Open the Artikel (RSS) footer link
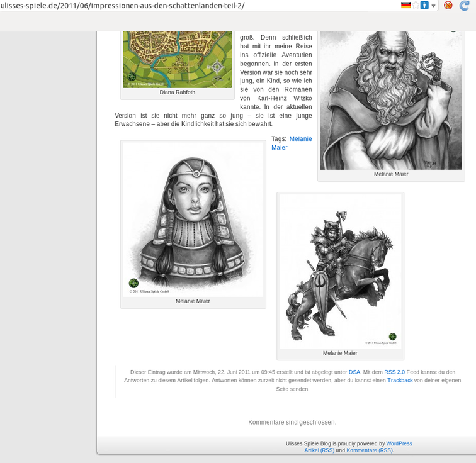This screenshot has height=463, width=476. coord(319,450)
